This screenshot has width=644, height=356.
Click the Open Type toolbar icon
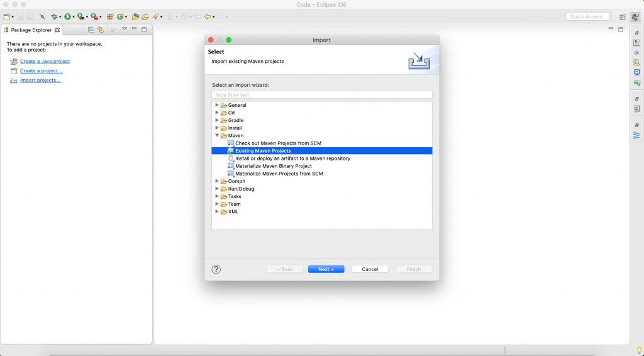coord(136,17)
